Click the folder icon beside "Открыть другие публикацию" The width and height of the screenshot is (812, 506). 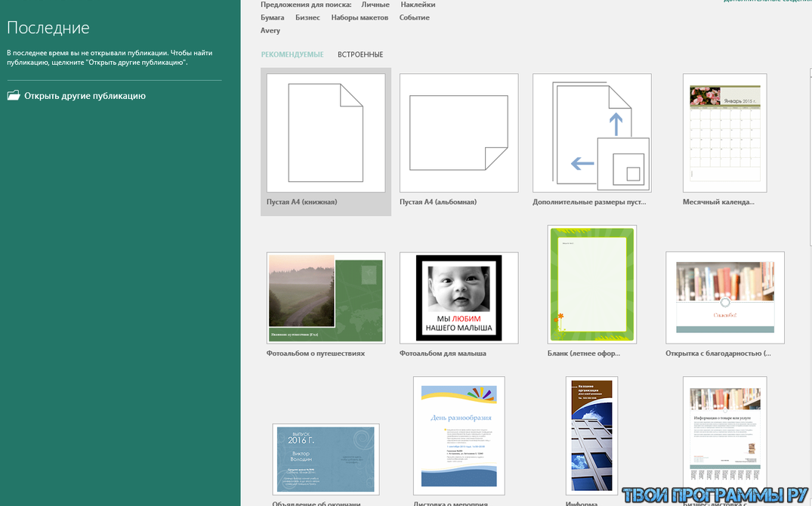[13, 95]
